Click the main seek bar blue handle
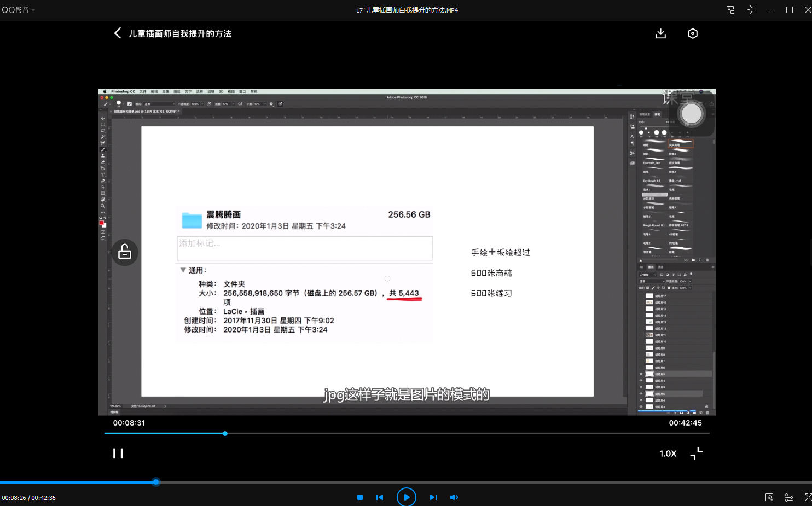The width and height of the screenshot is (812, 506). pyautogui.click(x=156, y=482)
